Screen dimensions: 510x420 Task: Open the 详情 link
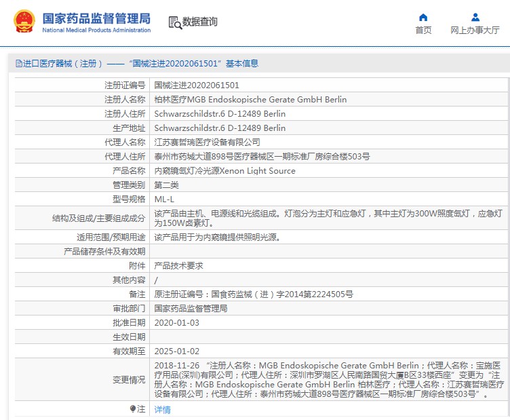[162, 409]
